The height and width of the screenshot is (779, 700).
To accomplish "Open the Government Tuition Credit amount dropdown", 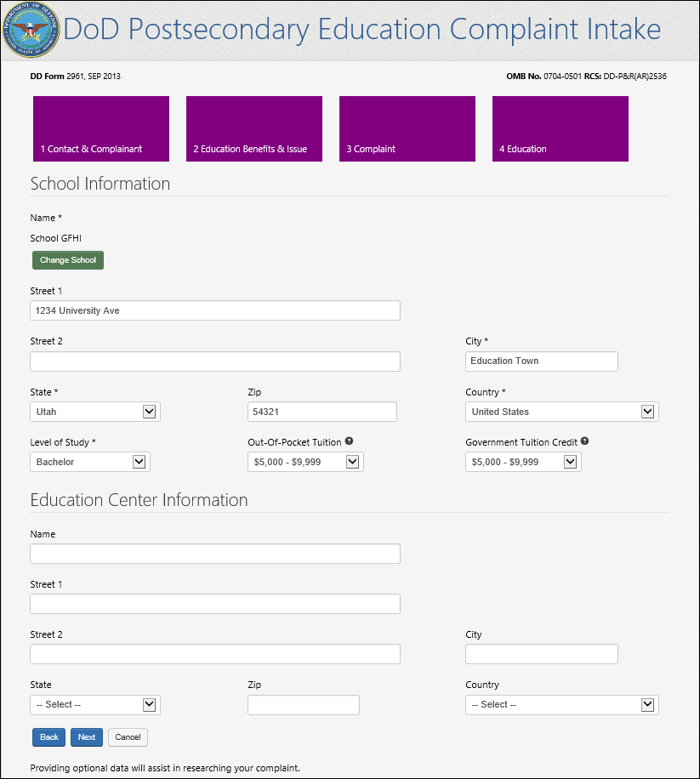I will (x=523, y=462).
